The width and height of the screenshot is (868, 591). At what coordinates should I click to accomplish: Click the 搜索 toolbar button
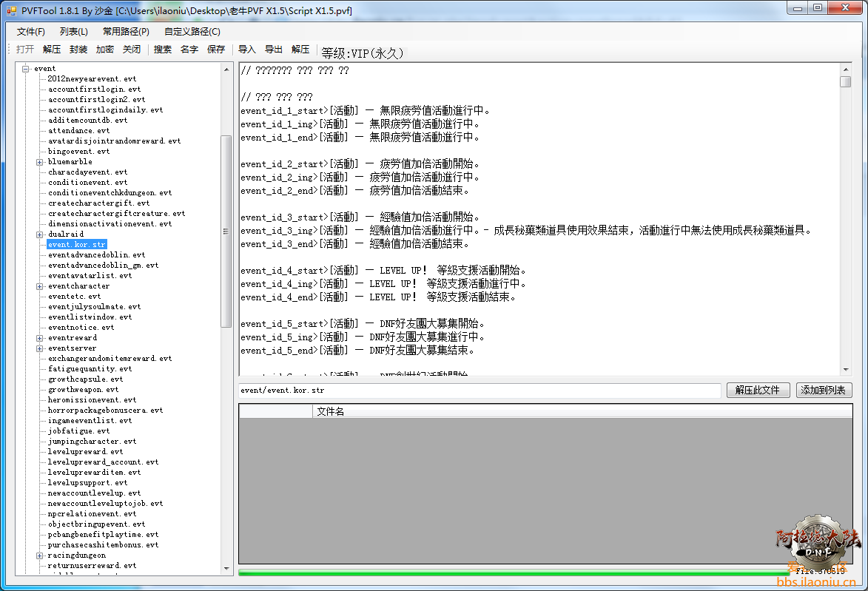(x=163, y=50)
